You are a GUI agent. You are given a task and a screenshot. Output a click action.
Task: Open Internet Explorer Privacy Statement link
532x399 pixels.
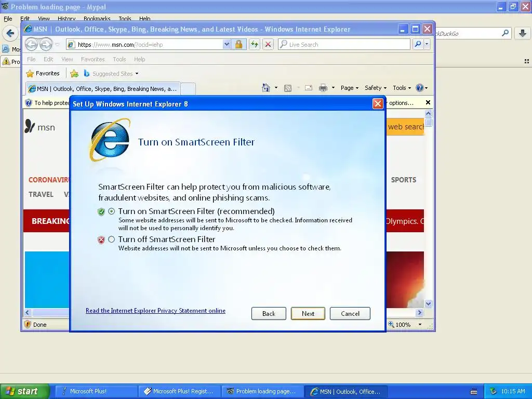155,311
